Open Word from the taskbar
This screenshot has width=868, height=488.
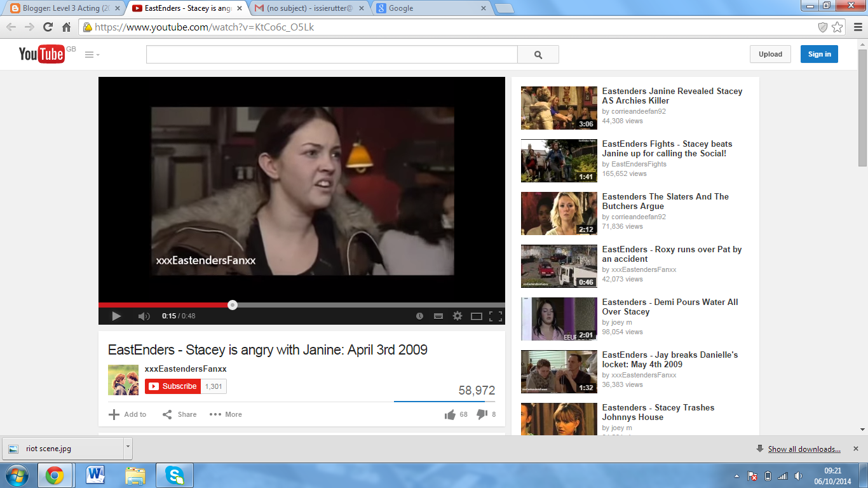[x=96, y=475]
